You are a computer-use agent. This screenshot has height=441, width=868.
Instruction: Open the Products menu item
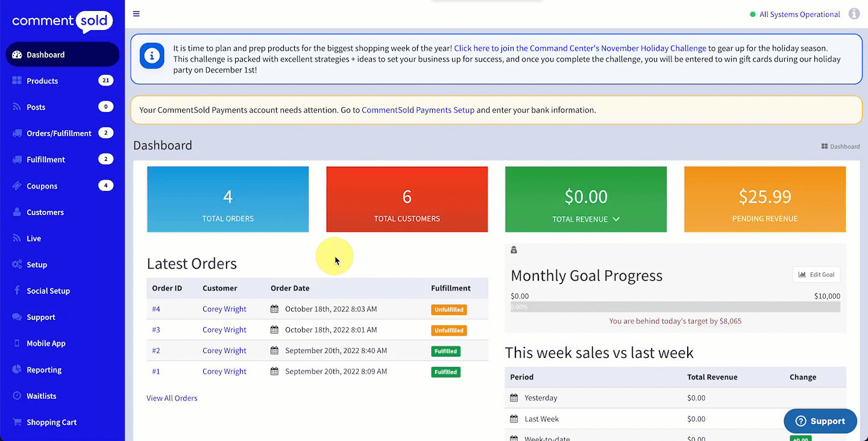62,81
